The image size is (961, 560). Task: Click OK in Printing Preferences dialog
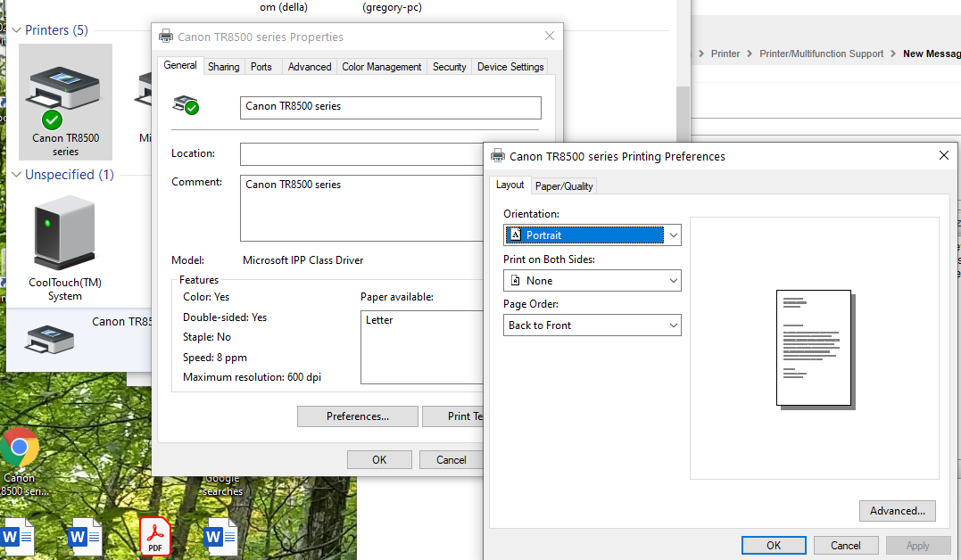coord(774,546)
